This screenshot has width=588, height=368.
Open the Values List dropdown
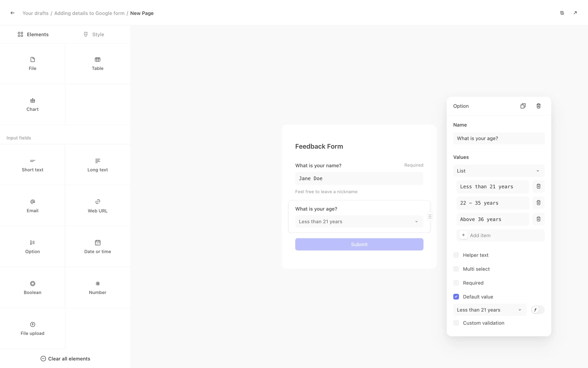(x=499, y=171)
